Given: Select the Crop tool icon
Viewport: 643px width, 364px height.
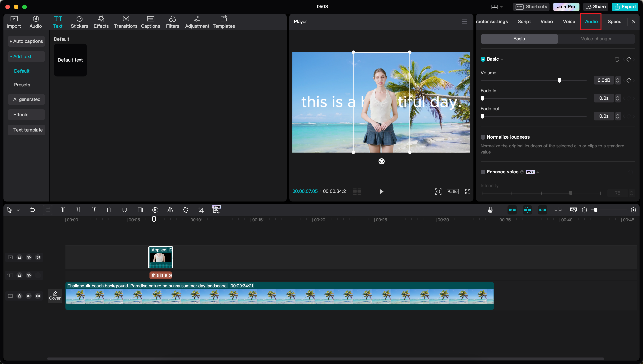Looking at the screenshot, I should click(x=201, y=210).
